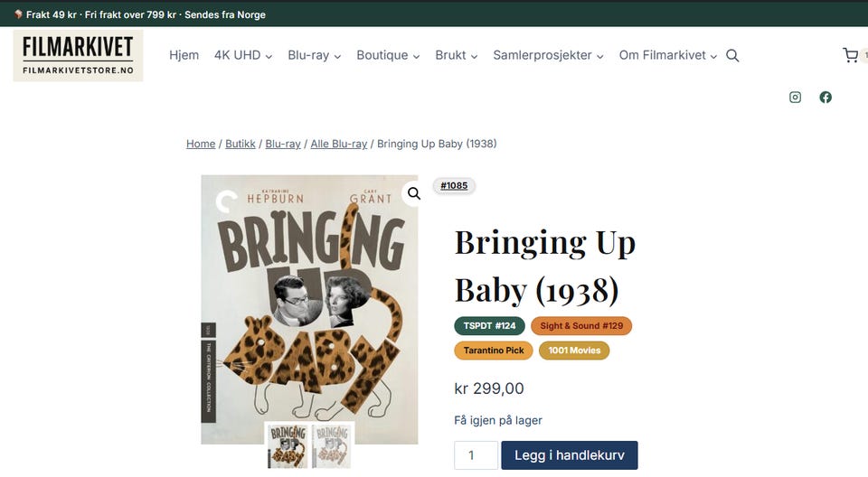Follow the Alle Blu-ray breadcrumb link
Image resolution: width=868 pixels, height=477 pixels.
point(338,144)
